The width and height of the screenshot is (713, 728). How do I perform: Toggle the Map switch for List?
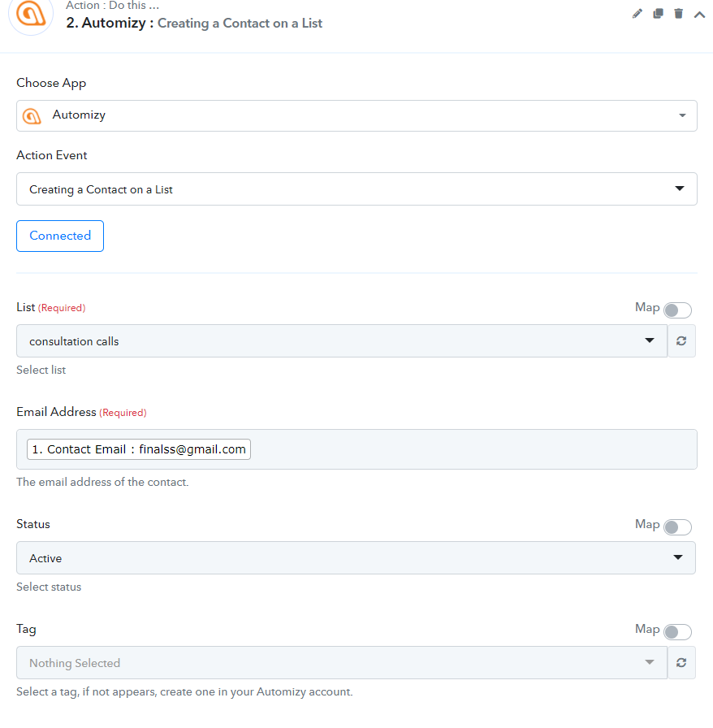677,310
